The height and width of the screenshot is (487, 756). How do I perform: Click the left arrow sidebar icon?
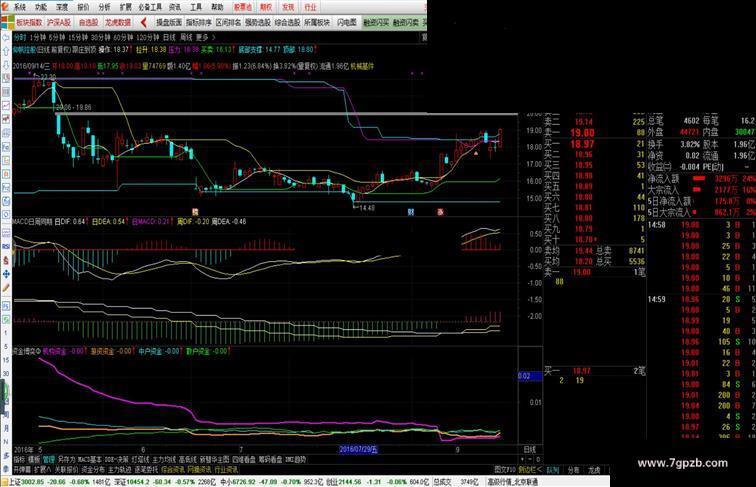pos(6,38)
